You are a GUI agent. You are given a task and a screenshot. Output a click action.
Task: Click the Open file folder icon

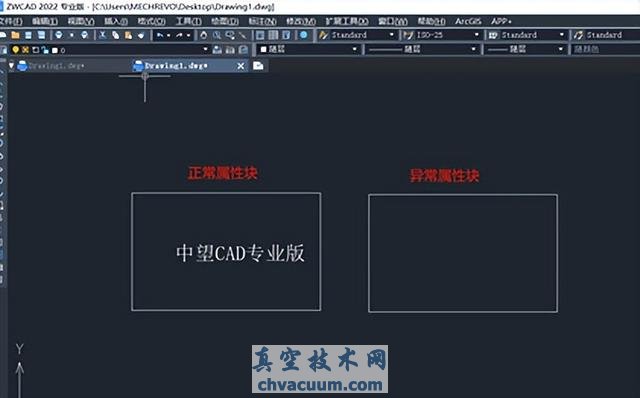click(x=16, y=35)
